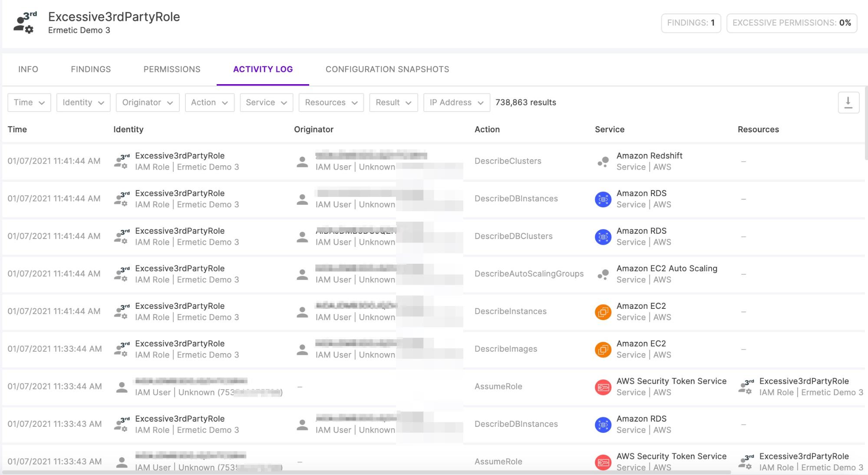Click the horizontal scrollbar at bottom

point(366,472)
